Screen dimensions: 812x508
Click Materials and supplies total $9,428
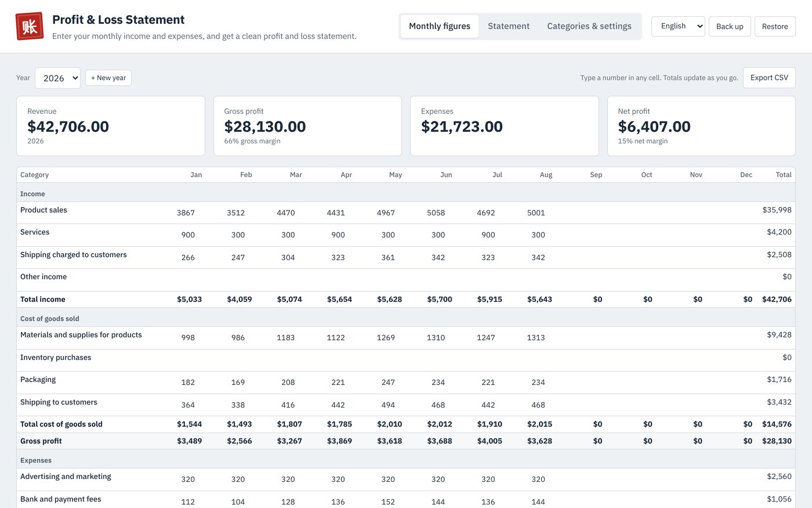coord(779,335)
